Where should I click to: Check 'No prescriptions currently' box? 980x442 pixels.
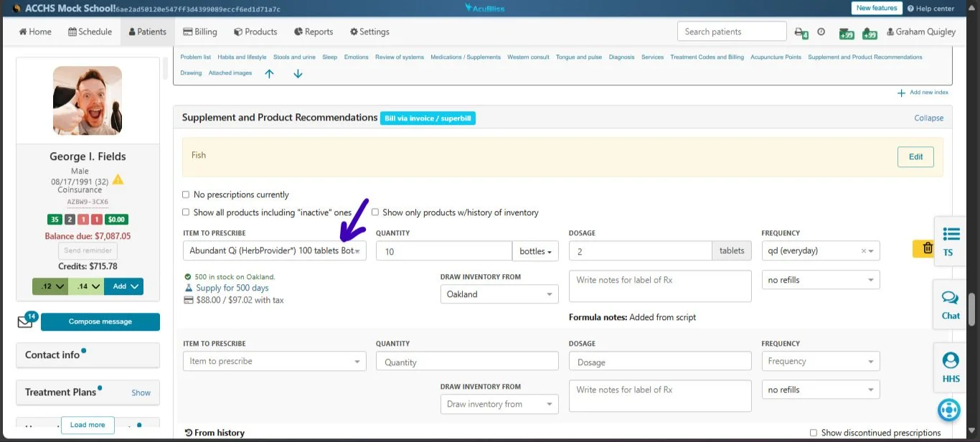click(186, 194)
